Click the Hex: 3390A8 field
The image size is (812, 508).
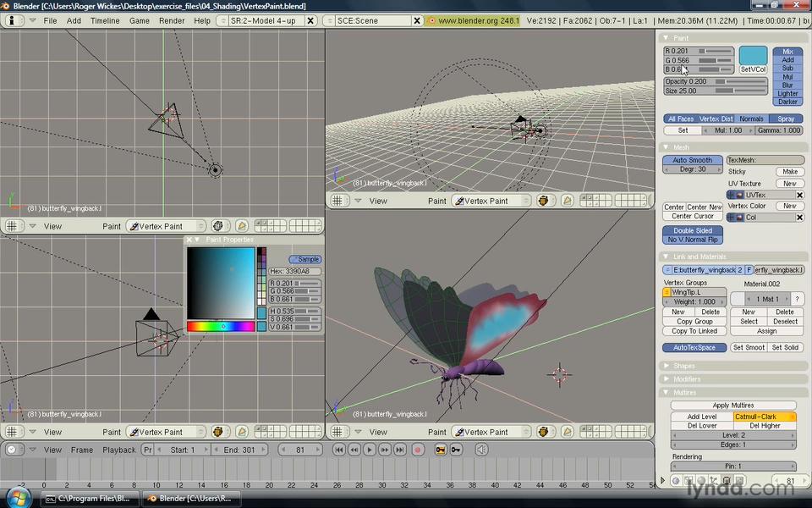pyautogui.click(x=294, y=271)
